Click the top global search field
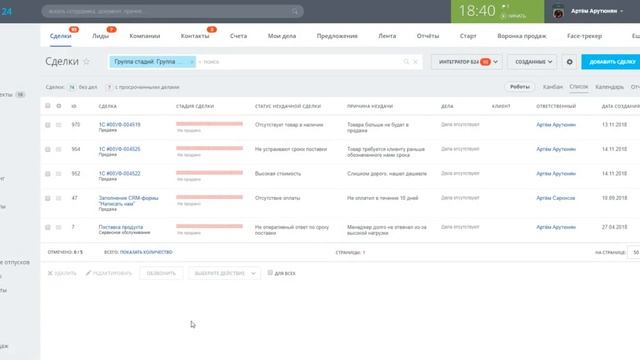The width and height of the screenshot is (640, 360). click(x=173, y=11)
